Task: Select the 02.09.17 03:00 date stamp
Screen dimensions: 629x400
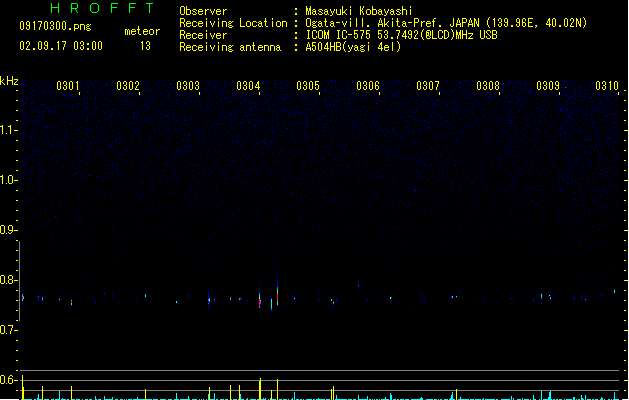Action: [x=61, y=46]
